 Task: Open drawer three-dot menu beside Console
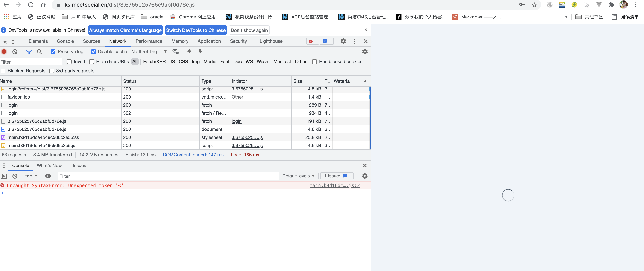point(4,166)
